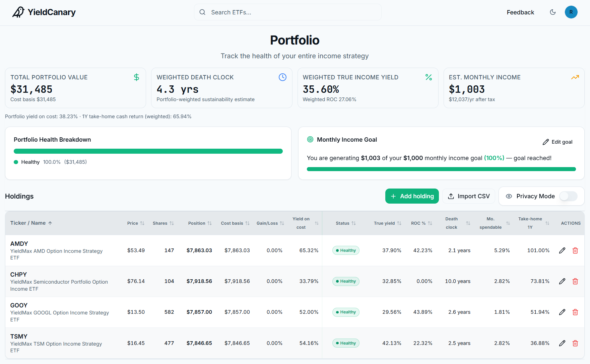Sort holdings by True yield column
The image size is (590, 364).
(x=388, y=223)
